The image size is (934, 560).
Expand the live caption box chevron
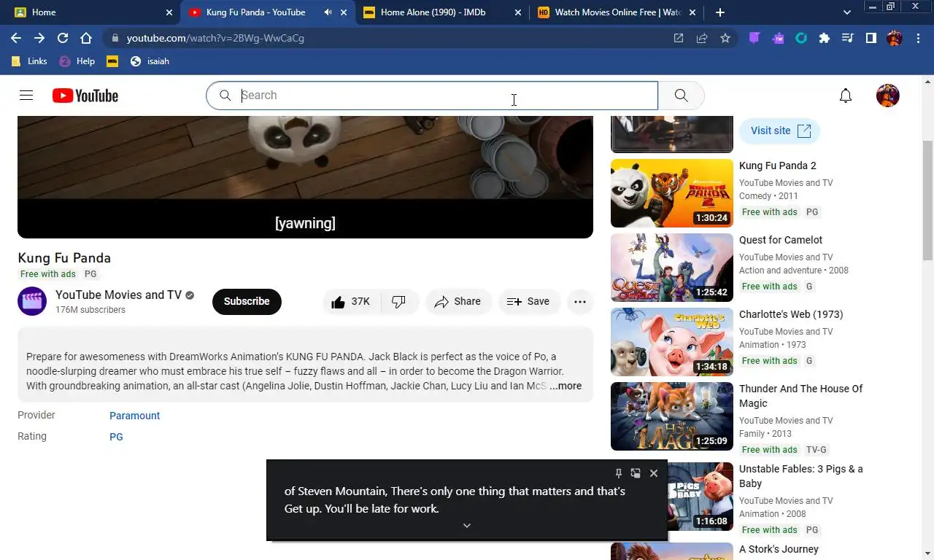click(x=467, y=525)
